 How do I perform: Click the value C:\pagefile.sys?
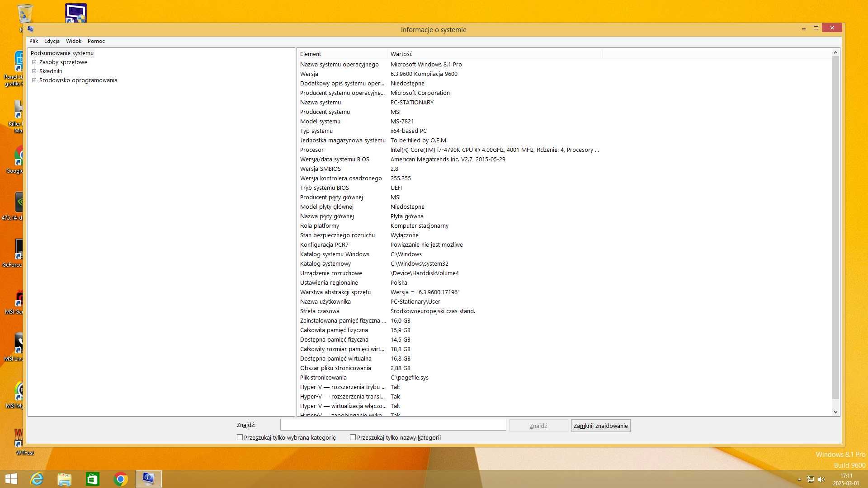coord(410,378)
